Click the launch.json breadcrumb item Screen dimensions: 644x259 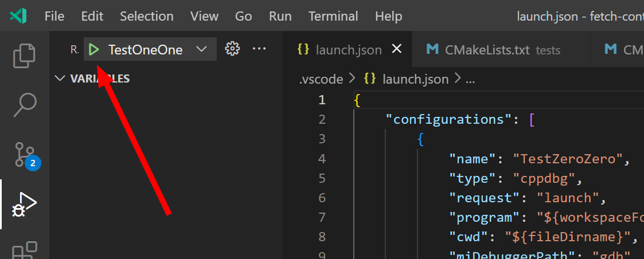407,79
